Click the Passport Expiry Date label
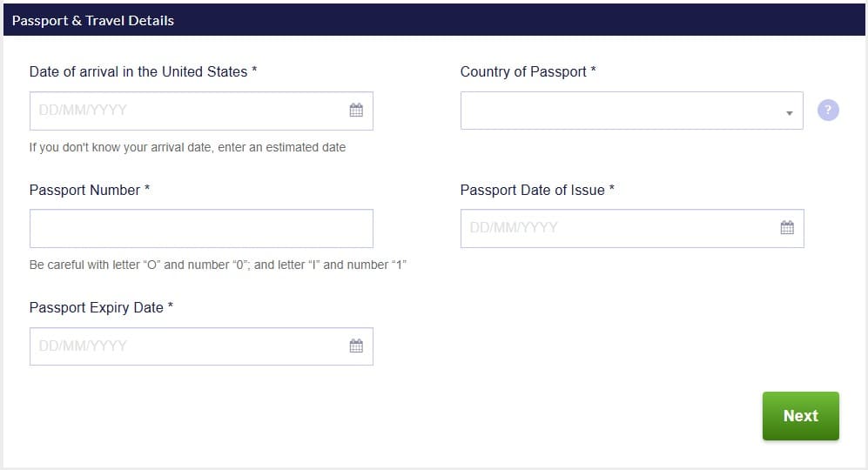This screenshot has height=470, width=868. point(96,307)
